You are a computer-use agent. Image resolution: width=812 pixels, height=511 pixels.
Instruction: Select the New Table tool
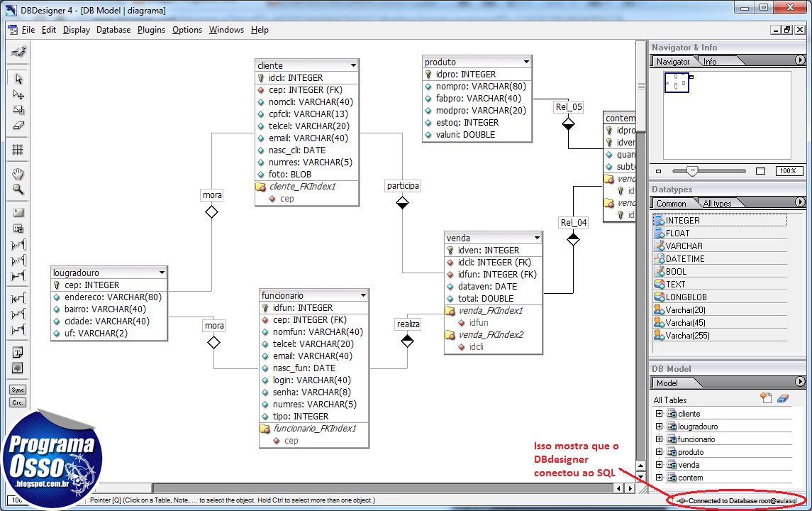coord(18,229)
